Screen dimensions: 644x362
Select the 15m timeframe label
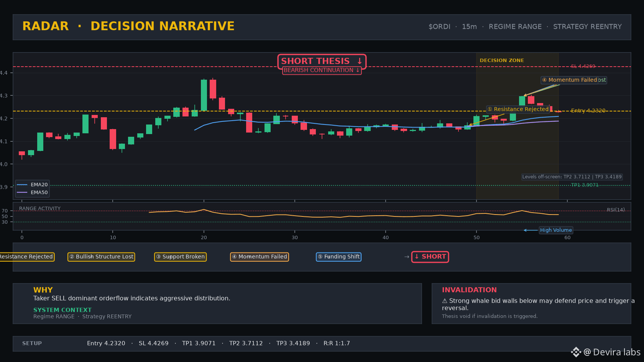click(x=469, y=27)
